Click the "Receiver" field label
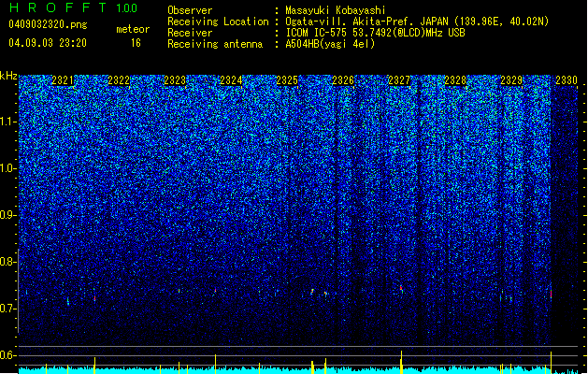Image resolution: width=588 pixels, height=374 pixels. point(190,33)
